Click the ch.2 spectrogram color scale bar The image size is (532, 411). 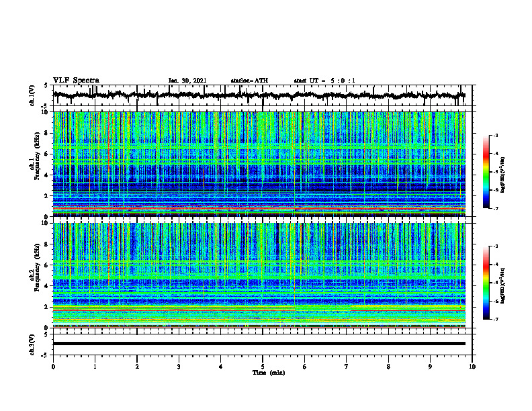click(486, 283)
